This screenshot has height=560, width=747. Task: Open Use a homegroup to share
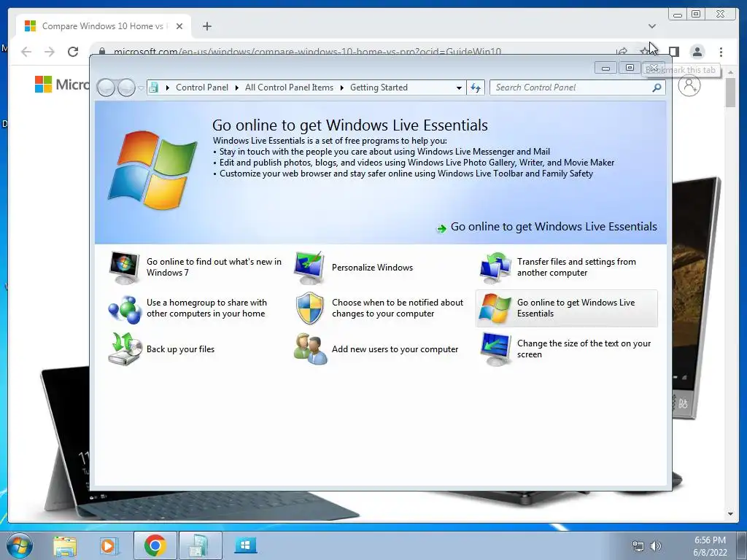tap(206, 308)
